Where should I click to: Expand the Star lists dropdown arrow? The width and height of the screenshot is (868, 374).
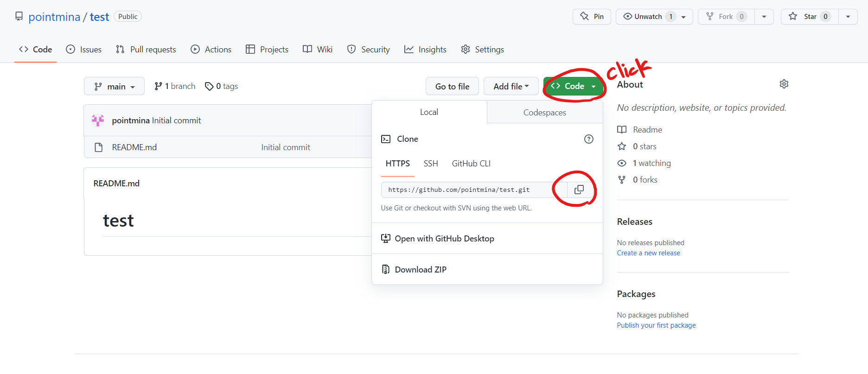click(848, 17)
